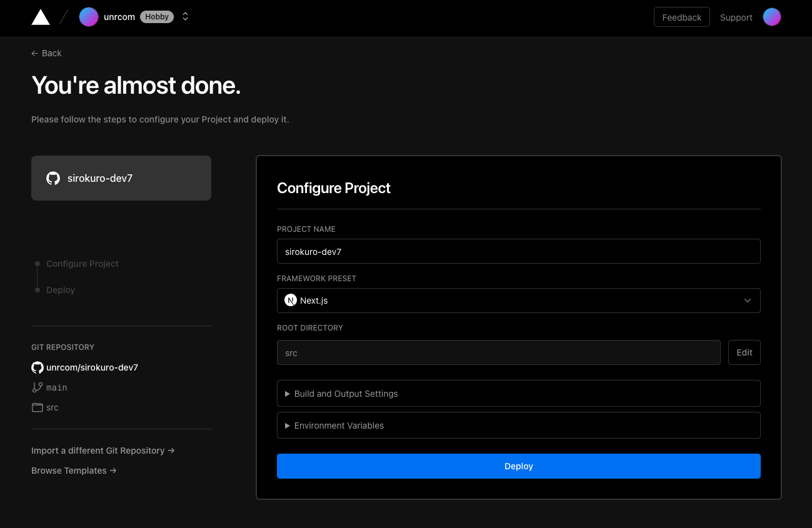Click the Hobby plan badge

coord(157,17)
